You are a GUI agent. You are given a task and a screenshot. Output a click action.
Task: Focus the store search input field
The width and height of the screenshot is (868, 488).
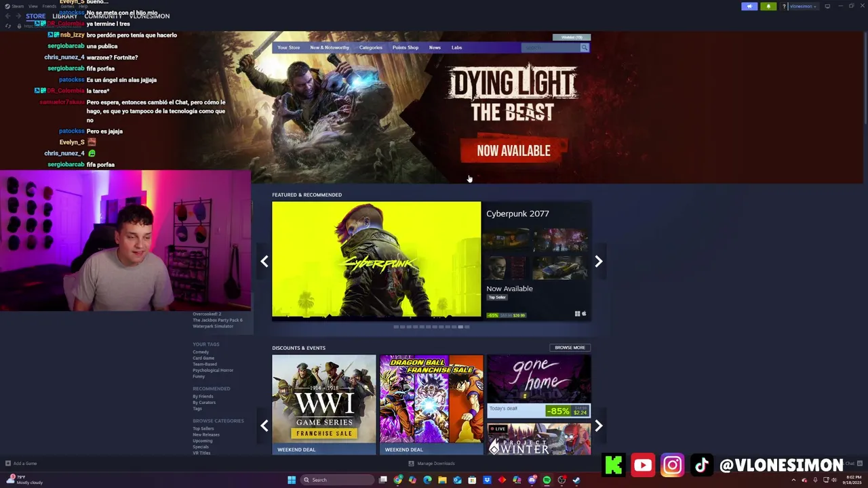point(550,47)
